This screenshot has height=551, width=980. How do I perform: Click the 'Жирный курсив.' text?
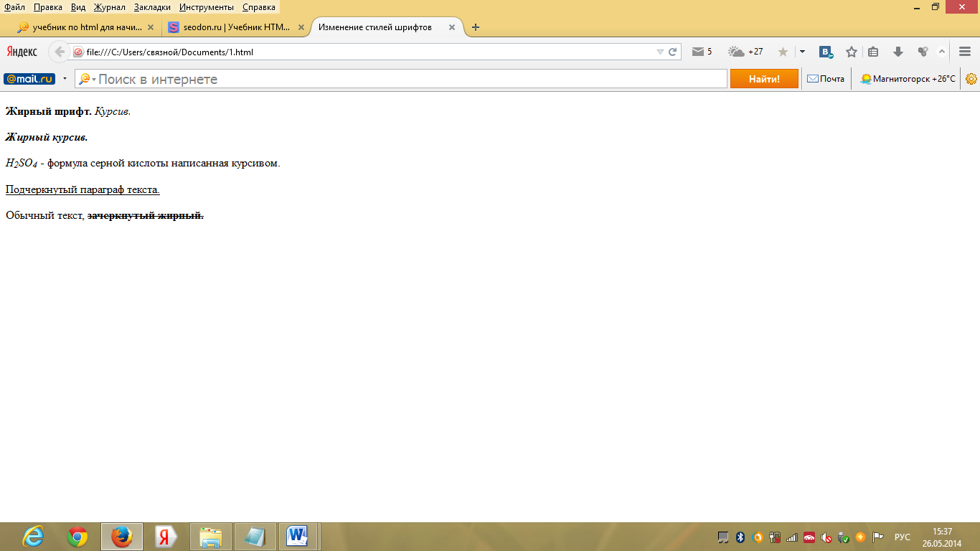pyautogui.click(x=47, y=137)
